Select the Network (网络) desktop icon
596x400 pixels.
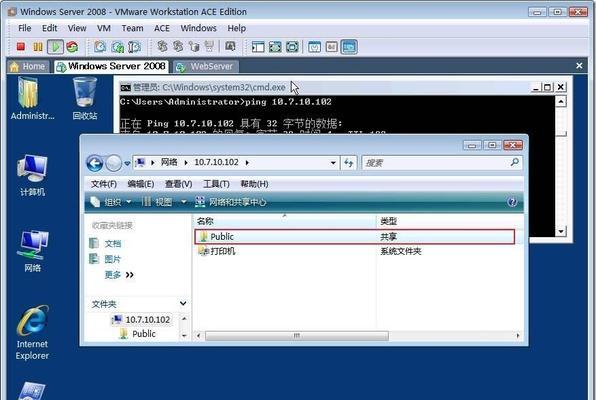pyautogui.click(x=32, y=251)
